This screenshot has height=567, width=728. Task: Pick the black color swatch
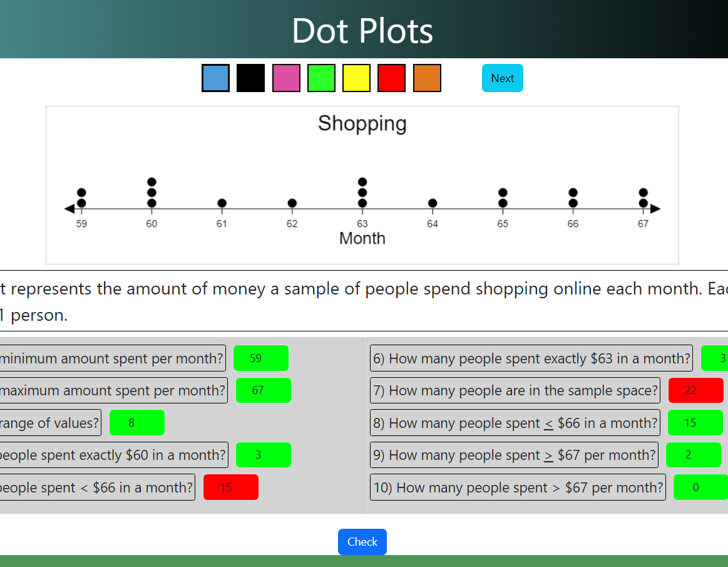250,78
